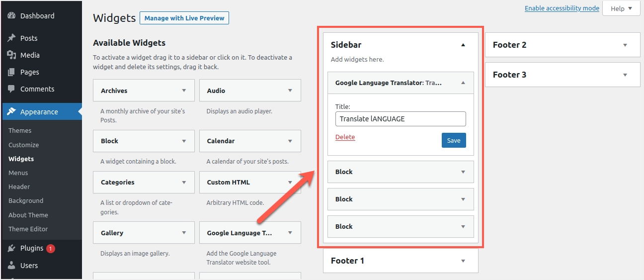Click the Appearance paintbrush icon
Image resolution: width=644 pixels, height=280 pixels.
coord(11,112)
